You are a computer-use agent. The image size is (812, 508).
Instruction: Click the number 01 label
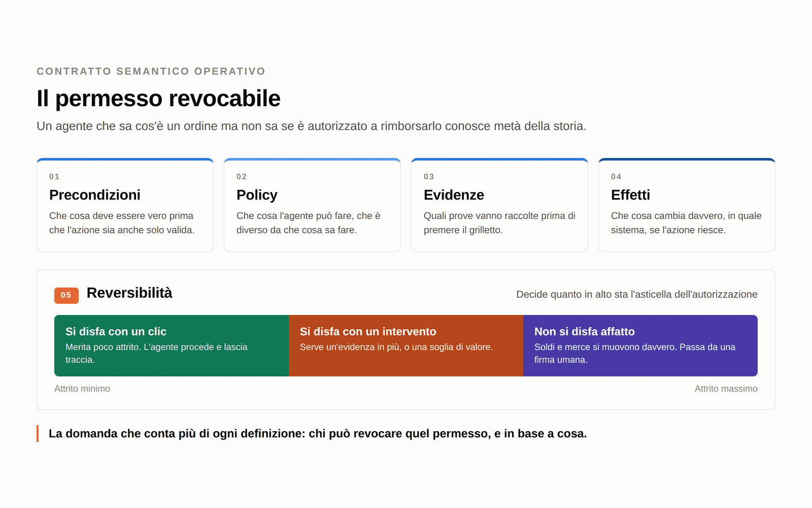pos(54,177)
